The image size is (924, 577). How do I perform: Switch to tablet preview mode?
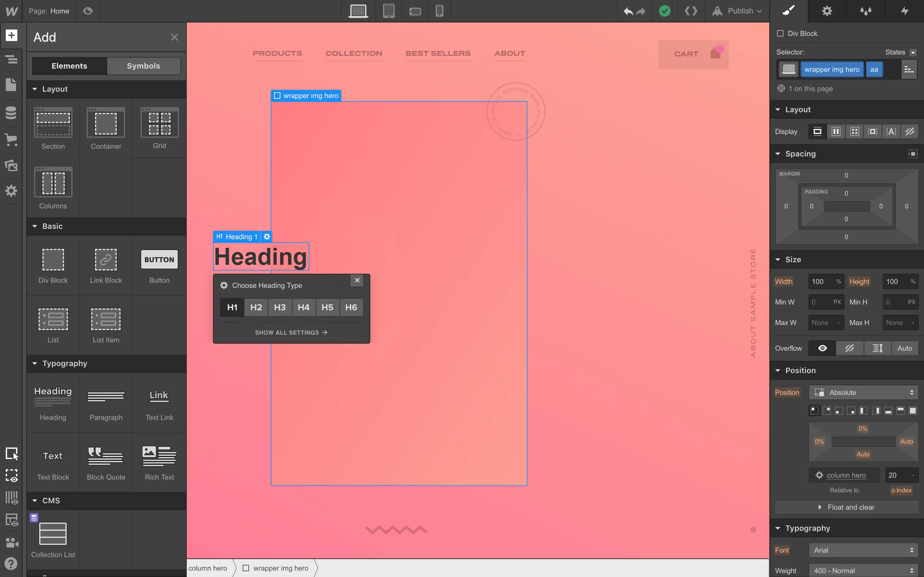point(389,11)
